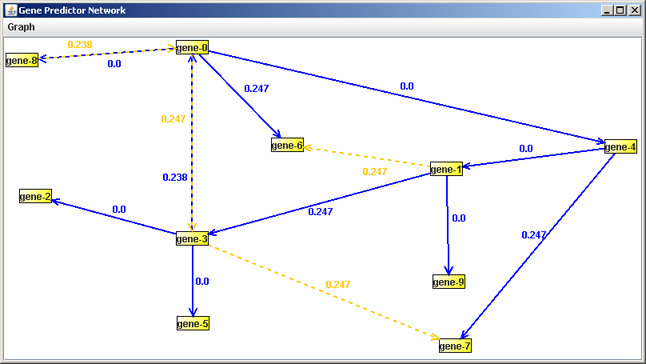Click the blue 0.238 edge label

click(x=175, y=177)
